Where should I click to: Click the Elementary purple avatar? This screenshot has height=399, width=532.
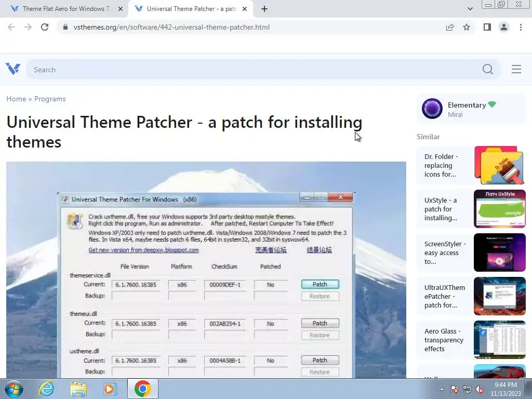pos(432,109)
